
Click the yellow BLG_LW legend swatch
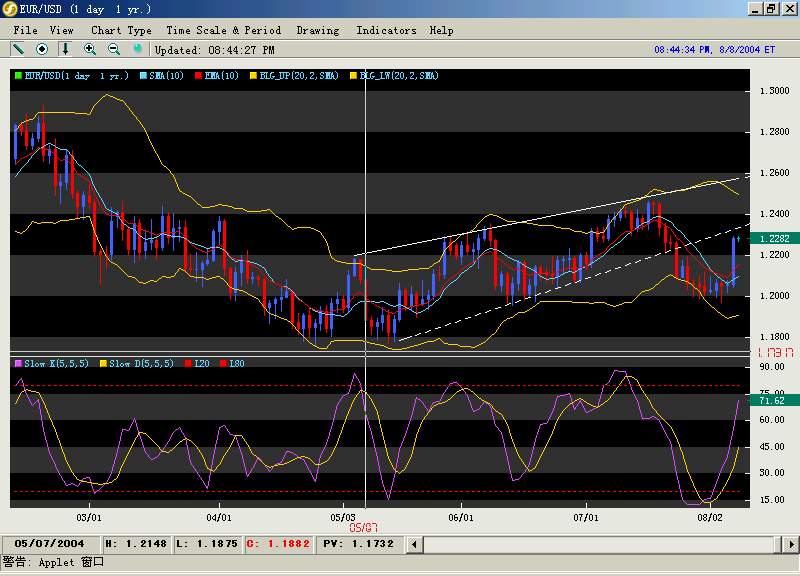point(353,76)
